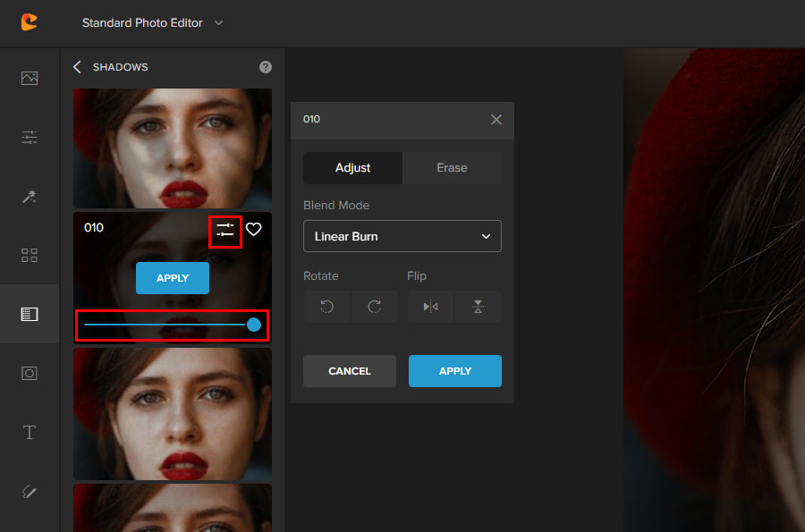
Task: Open the Shadows help question mark
Action: 265,66
